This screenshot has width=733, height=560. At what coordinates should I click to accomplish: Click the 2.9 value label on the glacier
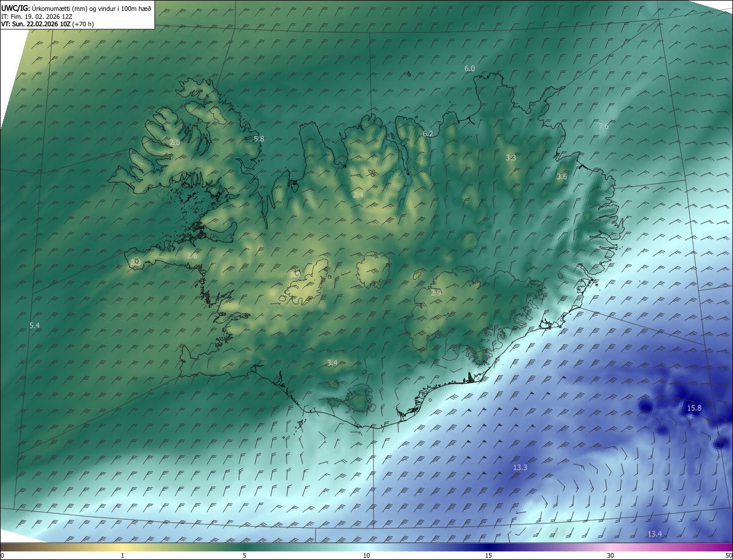pos(436,292)
